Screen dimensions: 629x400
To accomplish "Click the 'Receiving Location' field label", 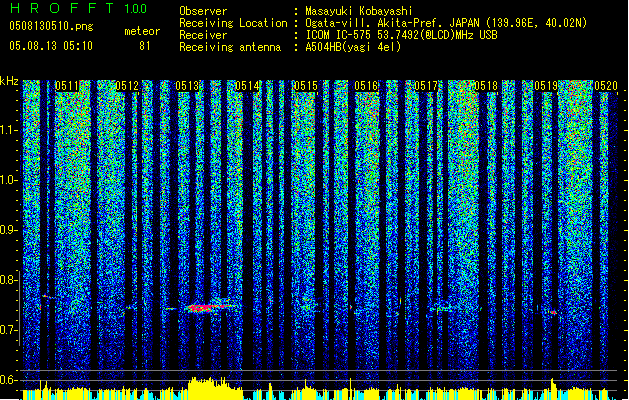I will [x=233, y=23].
